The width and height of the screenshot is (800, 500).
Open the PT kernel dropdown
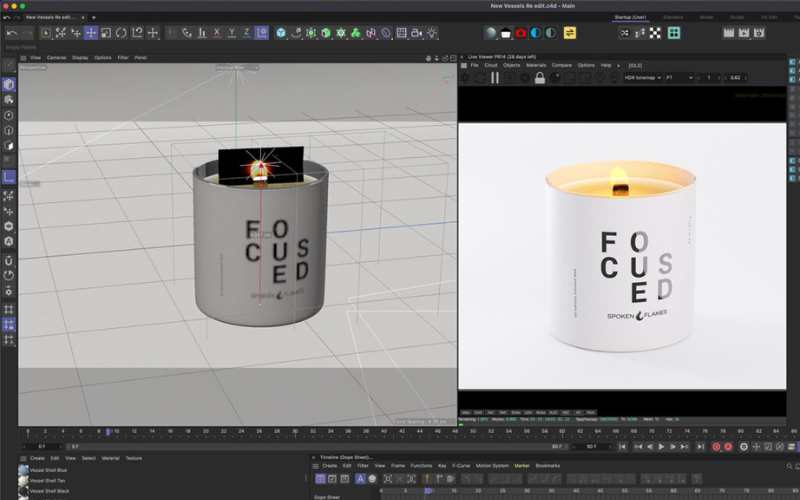[683, 77]
